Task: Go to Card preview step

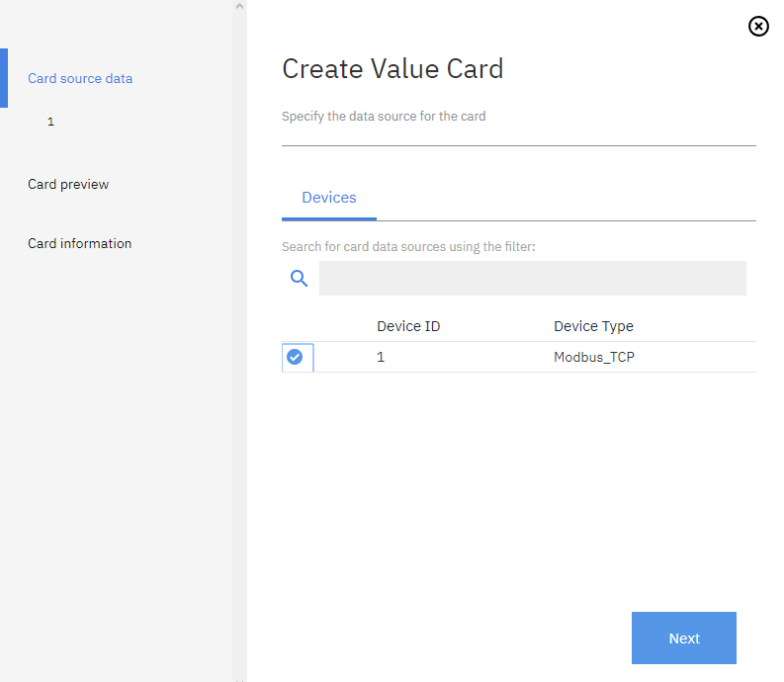Action: pyautogui.click(x=68, y=184)
